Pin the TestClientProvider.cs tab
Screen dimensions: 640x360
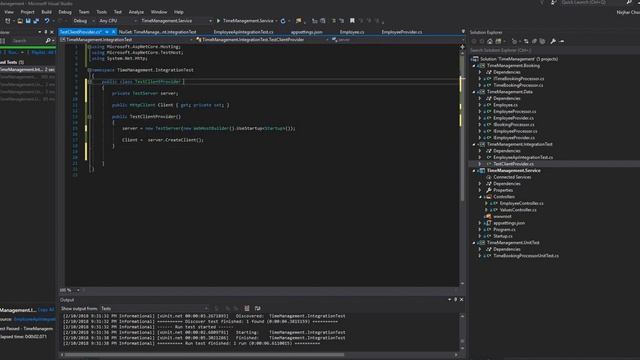click(107, 32)
